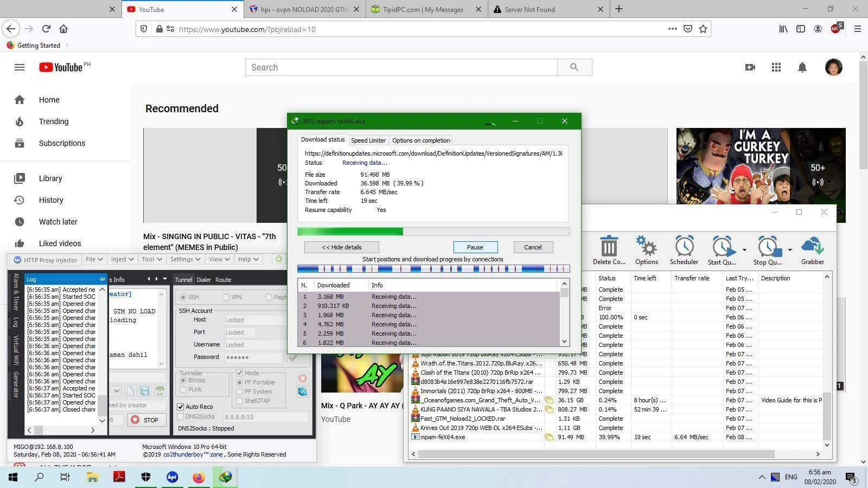
Task: Click adblock extension icon in Firefox toolbar
Action: pyautogui.click(x=836, y=28)
